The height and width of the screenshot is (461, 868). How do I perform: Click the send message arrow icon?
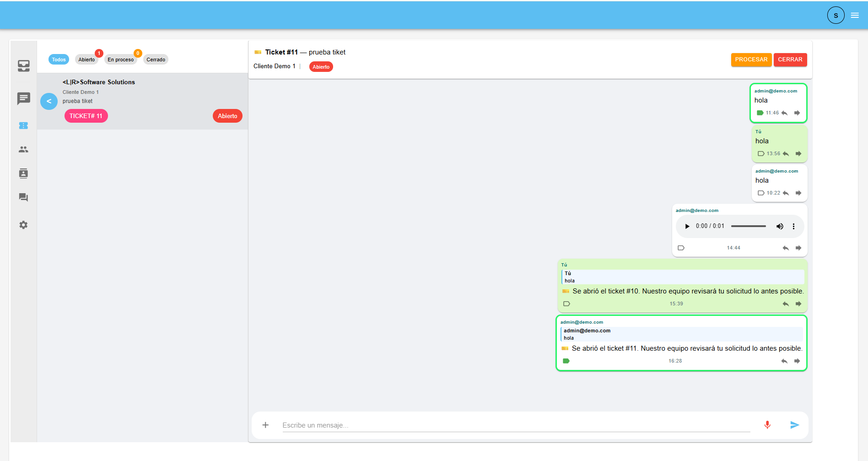tap(795, 425)
